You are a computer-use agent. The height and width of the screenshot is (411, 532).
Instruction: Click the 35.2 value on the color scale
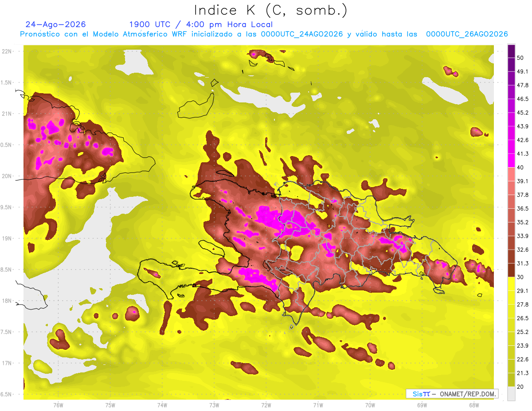click(523, 222)
